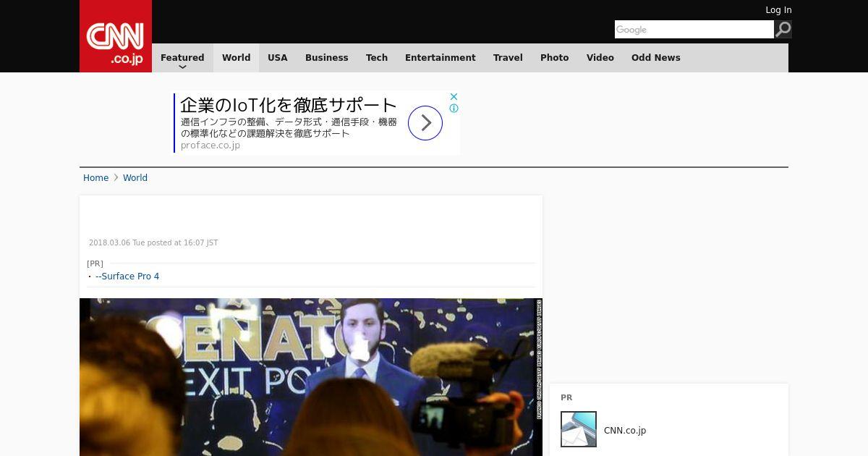Expand the Featured menu chevron
Screen dimensions: 868x456
[x=182, y=67]
